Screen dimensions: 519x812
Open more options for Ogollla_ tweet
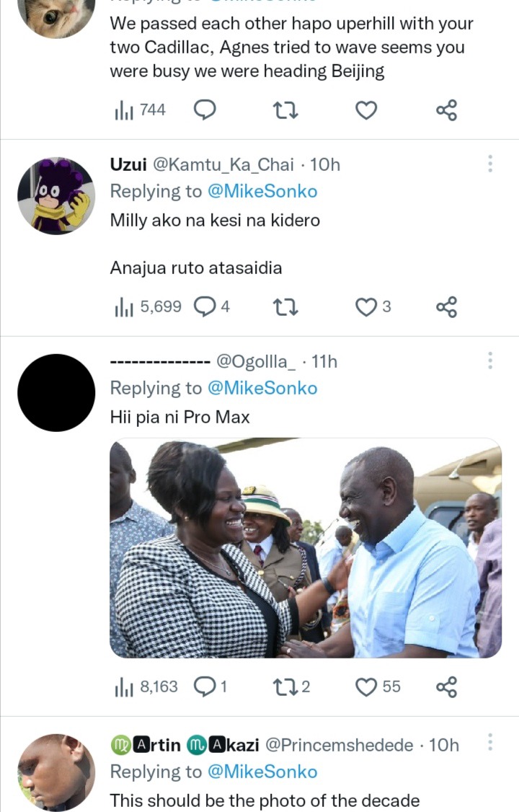[490, 361]
